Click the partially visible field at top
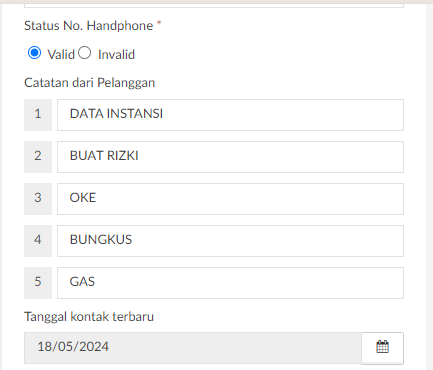 coord(214,5)
